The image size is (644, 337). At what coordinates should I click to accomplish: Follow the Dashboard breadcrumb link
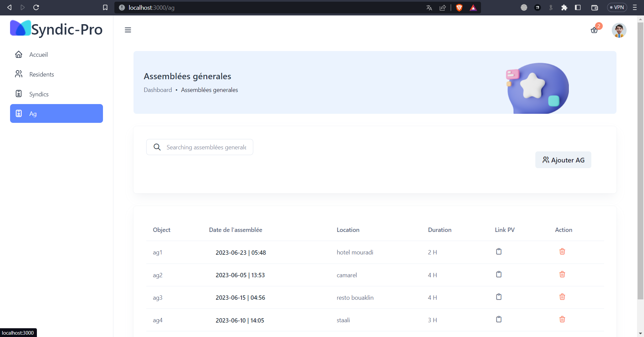click(158, 90)
